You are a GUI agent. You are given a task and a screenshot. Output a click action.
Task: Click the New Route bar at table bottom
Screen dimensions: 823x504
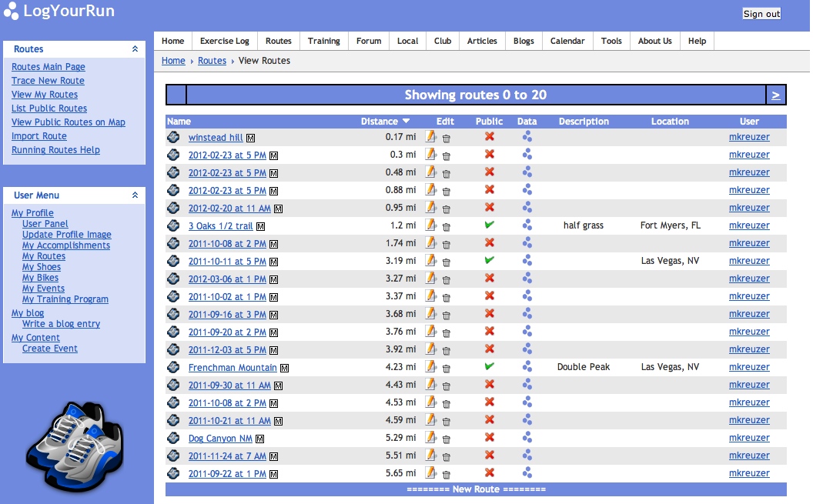coord(476,489)
